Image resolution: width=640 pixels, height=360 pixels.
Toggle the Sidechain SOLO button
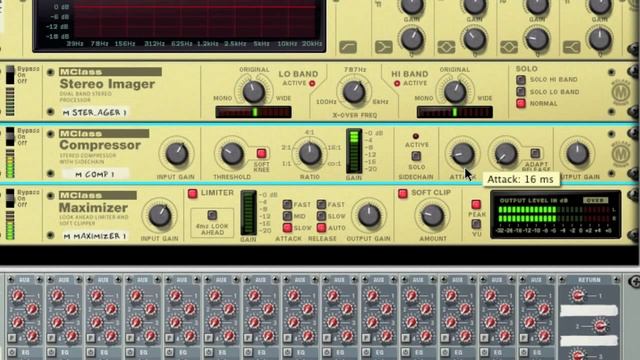point(416,156)
